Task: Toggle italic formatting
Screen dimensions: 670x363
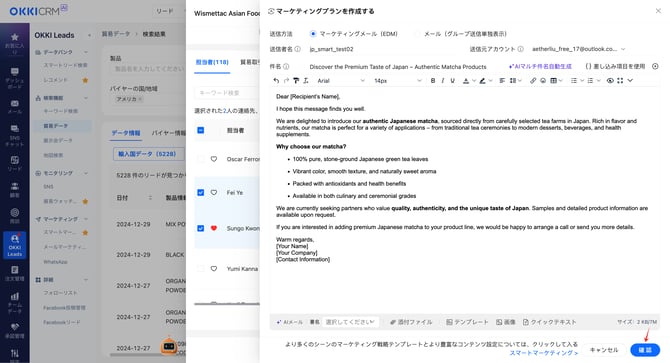Action: point(443,80)
